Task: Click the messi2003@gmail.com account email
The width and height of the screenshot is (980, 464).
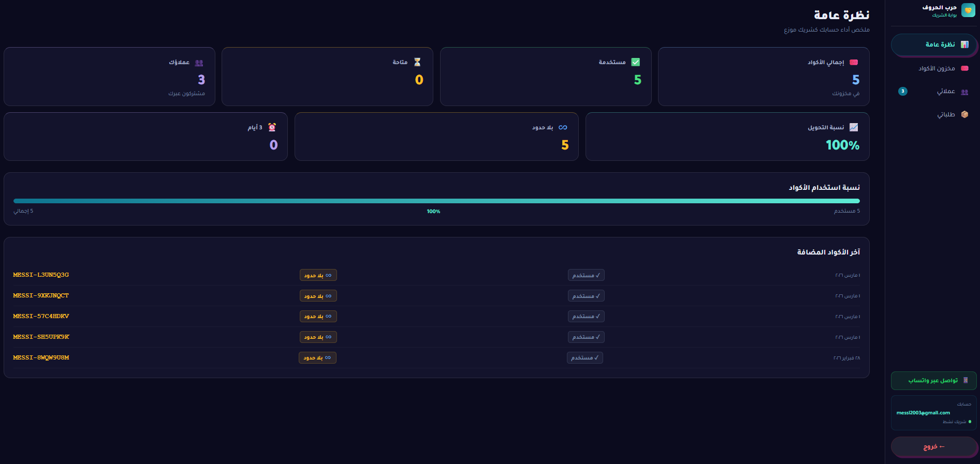Action: pos(923,413)
